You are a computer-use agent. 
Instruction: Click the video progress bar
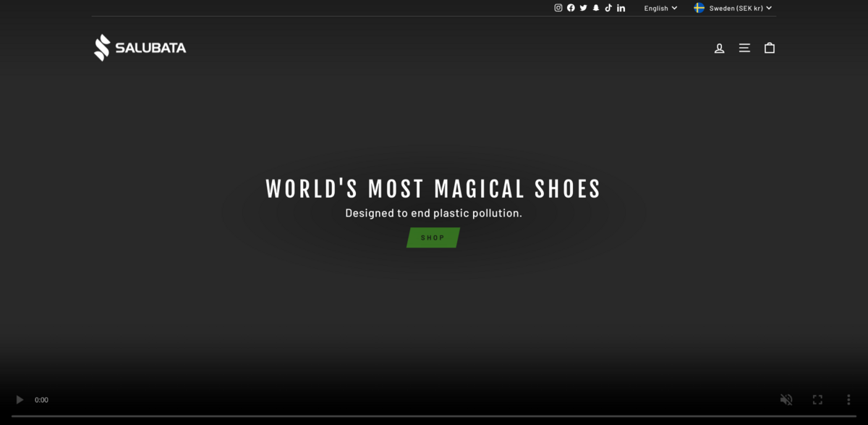pyautogui.click(x=434, y=415)
